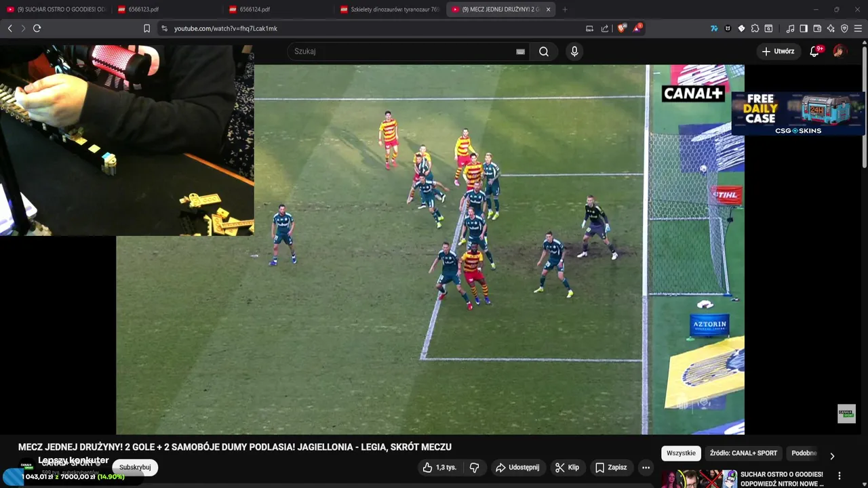Image resolution: width=868 pixels, height=488 pixels.
Task: Open the white diamond dice extension icon
Action: (741, 28)
